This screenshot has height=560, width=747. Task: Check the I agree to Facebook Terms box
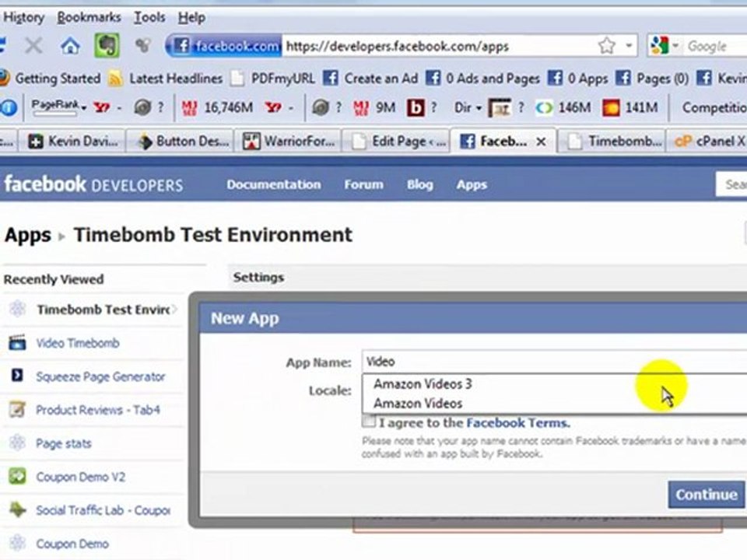[x=369, y=422]
